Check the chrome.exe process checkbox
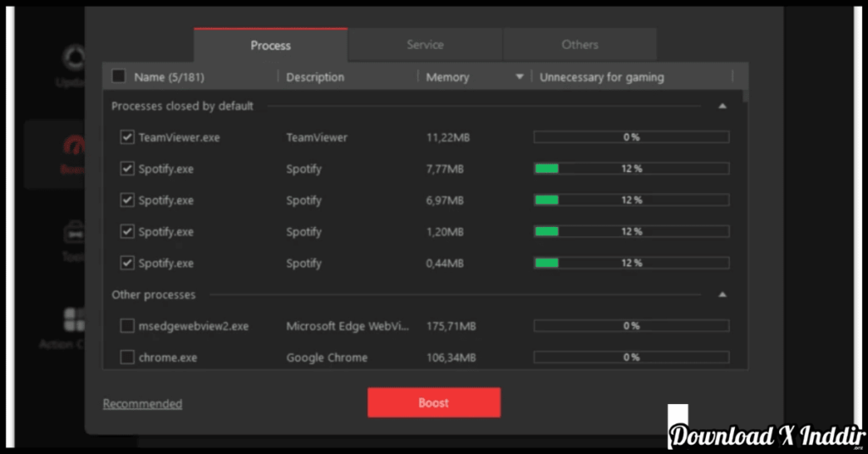Image resolution: width=868 pixels, height=454 pixels. 127,357
